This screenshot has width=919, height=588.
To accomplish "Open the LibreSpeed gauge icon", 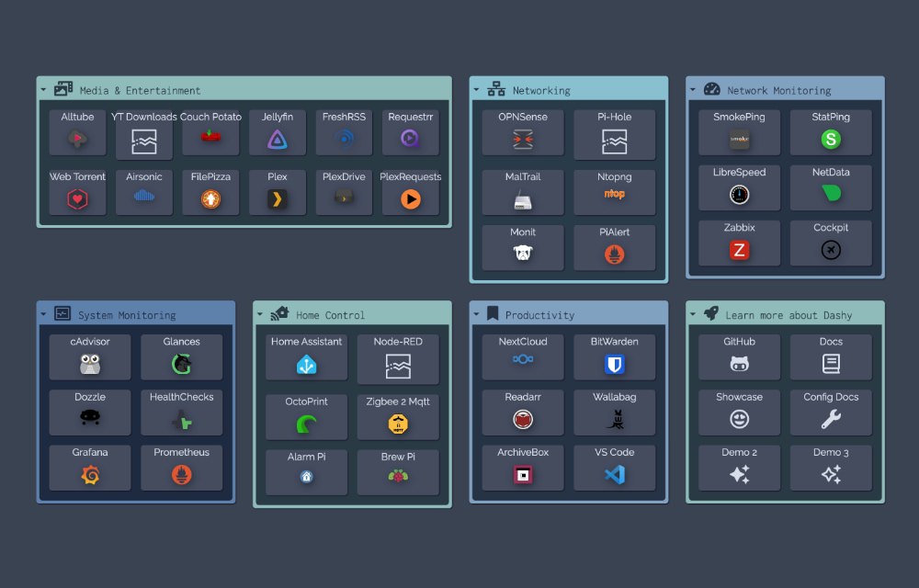I will point(739,195).
